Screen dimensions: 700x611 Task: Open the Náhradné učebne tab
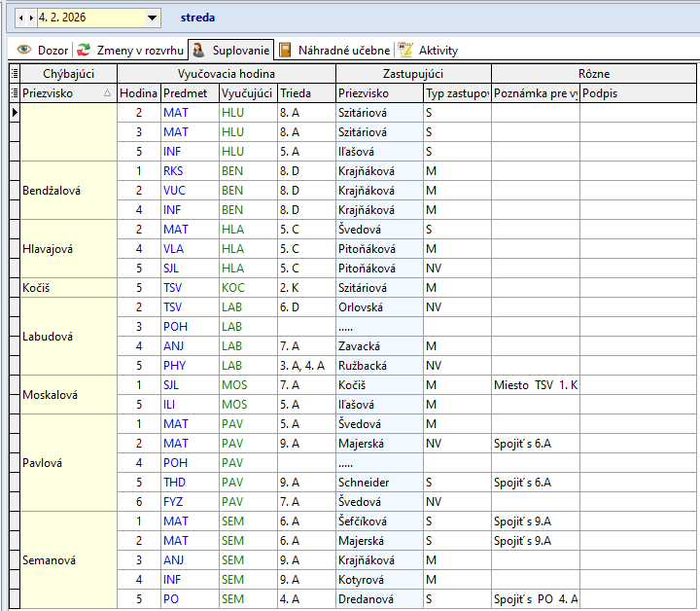344,50
